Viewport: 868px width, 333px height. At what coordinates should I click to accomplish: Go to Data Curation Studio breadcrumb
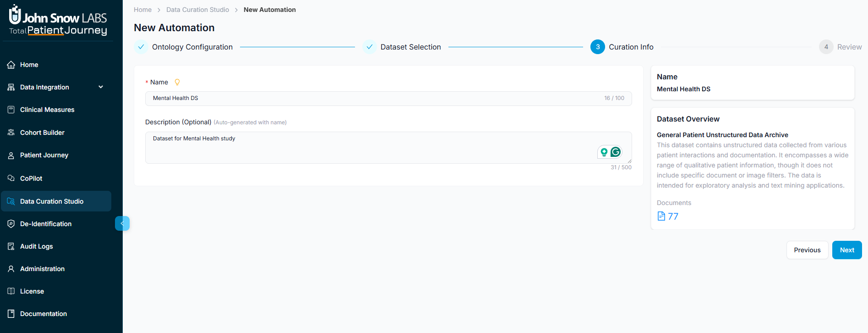pos(197,10)
